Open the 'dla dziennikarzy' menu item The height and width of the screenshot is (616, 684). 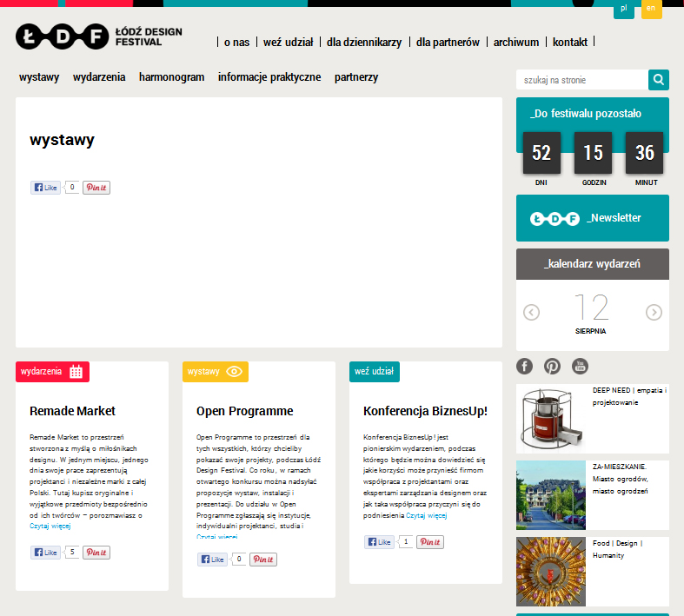364,42
